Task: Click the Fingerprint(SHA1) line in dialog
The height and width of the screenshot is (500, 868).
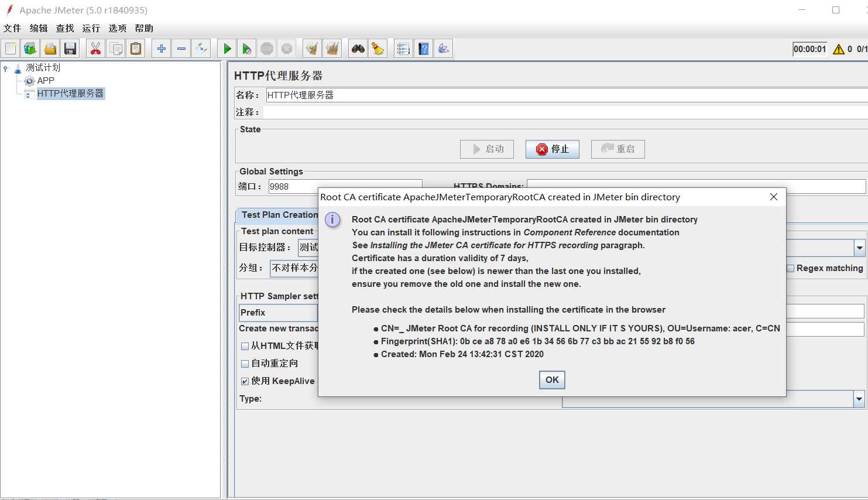Action: click(538, 341)
